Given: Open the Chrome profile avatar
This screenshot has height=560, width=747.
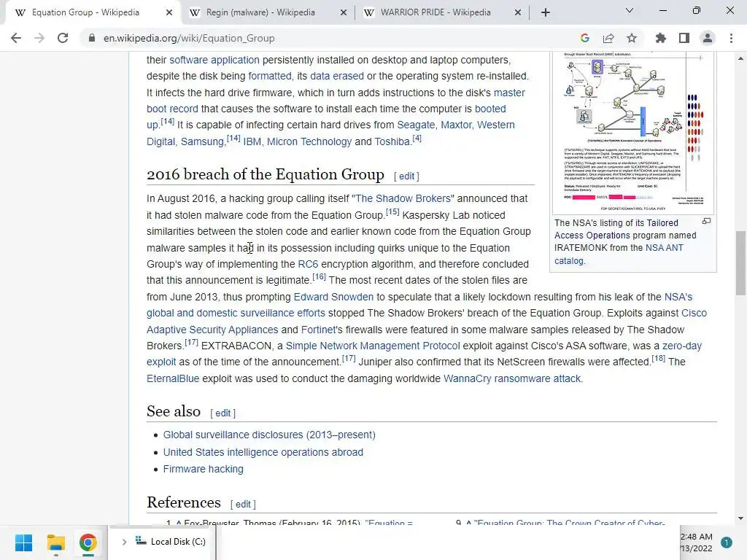Looking at the screenshot, I should [x=708, y=38].
